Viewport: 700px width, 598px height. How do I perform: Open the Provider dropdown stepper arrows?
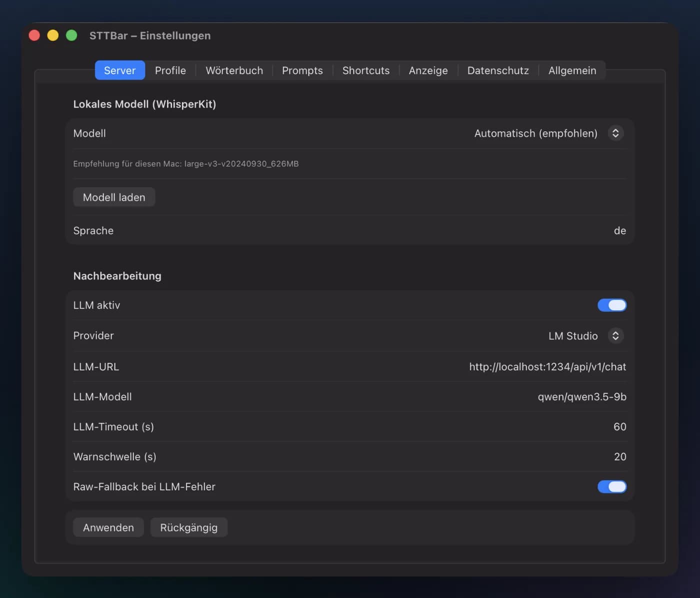[615, 336]
